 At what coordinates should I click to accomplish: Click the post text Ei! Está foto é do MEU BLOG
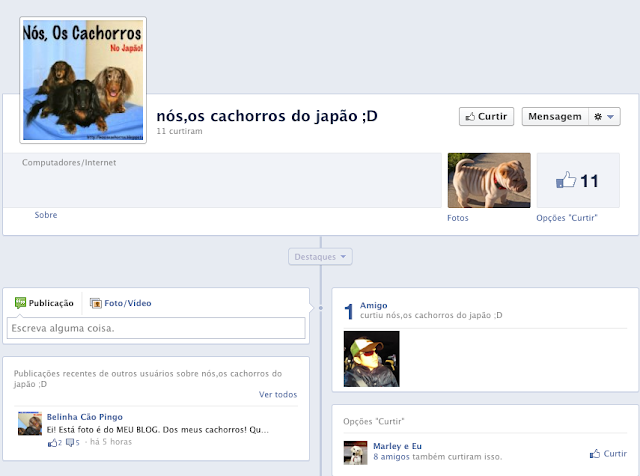(x=158, y=429)
